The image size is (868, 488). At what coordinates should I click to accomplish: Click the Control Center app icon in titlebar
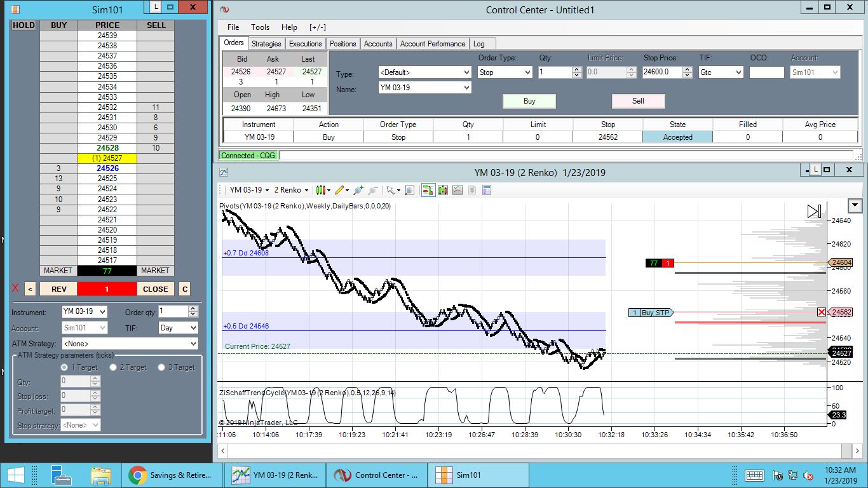(223, 10)
